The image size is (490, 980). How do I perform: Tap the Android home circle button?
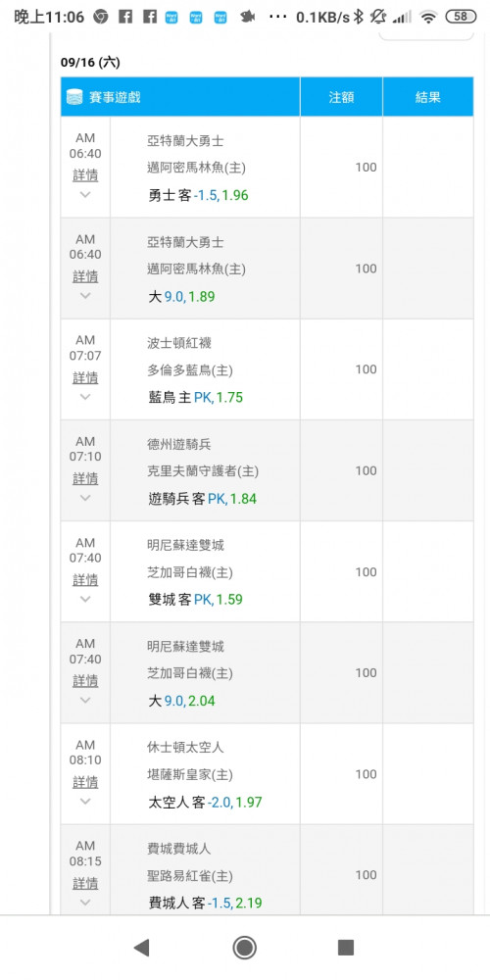(244, 948)
